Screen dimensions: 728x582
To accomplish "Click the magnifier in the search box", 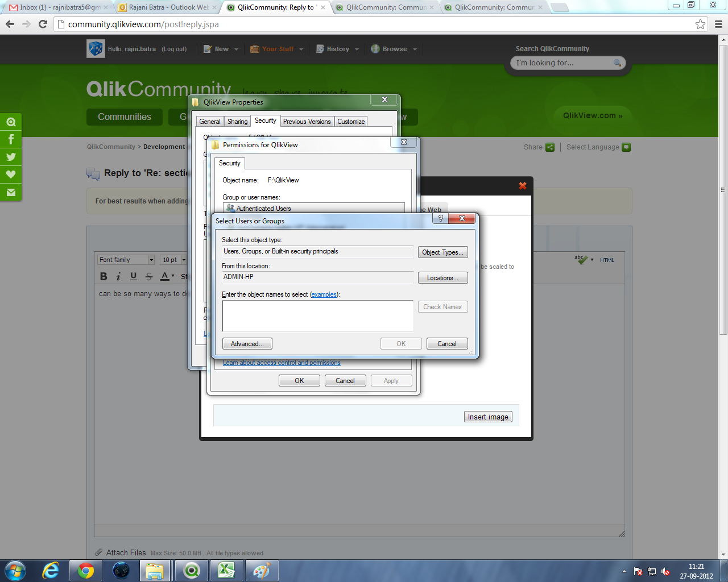I will pos(617,63).
